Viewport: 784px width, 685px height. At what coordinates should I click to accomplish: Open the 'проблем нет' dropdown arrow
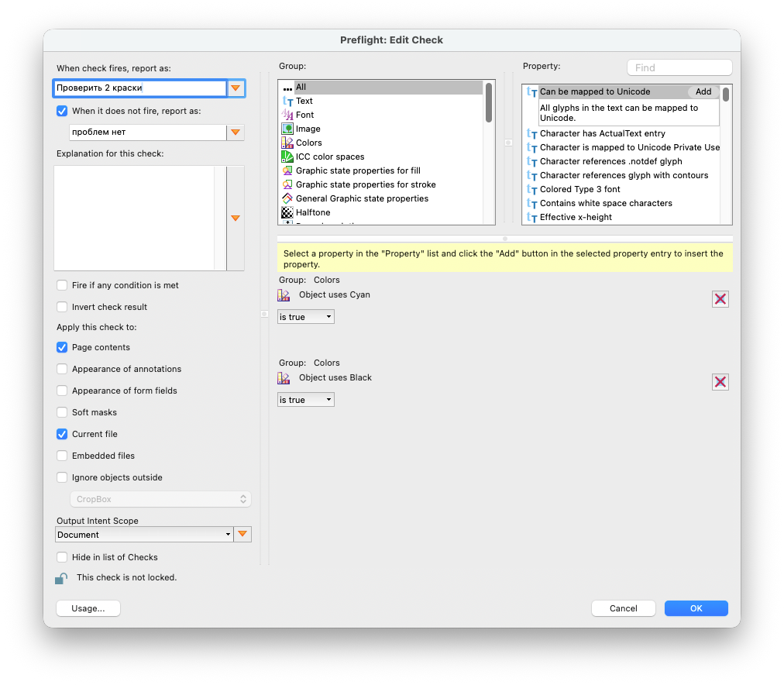click(x=236, y=133)
